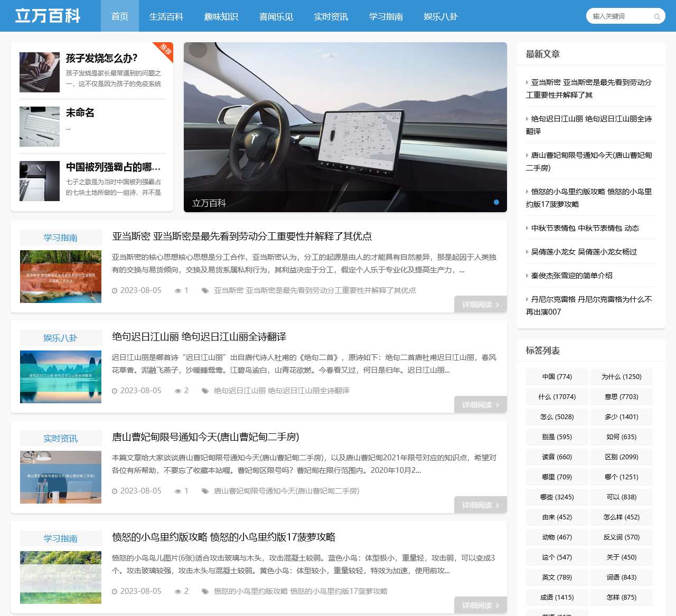Screen dimensions: 676x616
Task: Open article title 亚当斯密是最先看到劳动分工重要性
Action: (242, 236)
